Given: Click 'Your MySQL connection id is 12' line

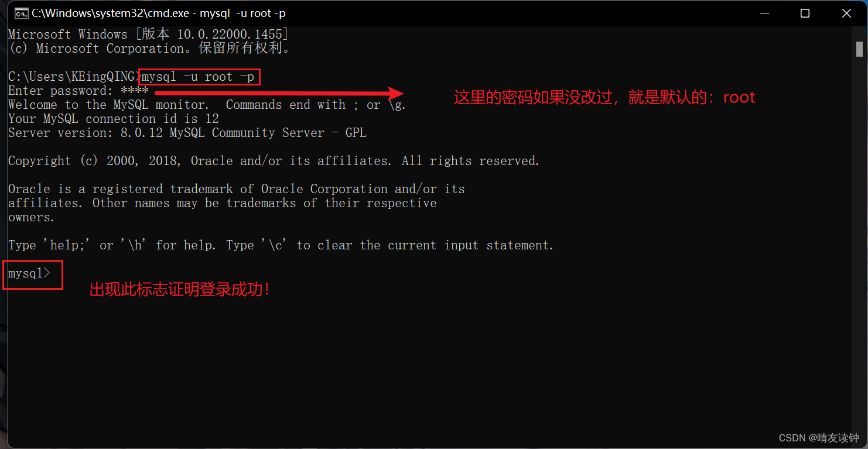Looking at the screenshot, I should pyautogui.click(x=114, y=119).
